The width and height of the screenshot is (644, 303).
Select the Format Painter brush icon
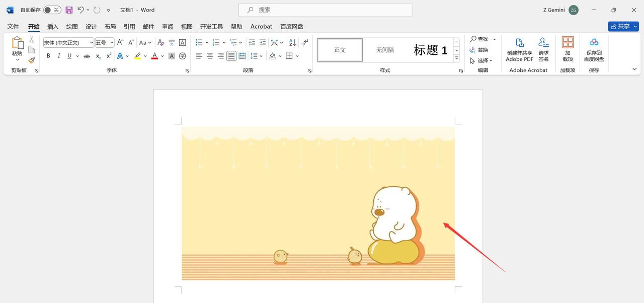(x=32, y=60)
